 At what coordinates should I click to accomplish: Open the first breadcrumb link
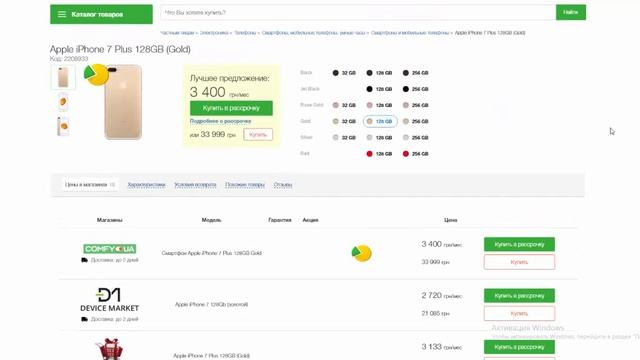tap(177, 33)
